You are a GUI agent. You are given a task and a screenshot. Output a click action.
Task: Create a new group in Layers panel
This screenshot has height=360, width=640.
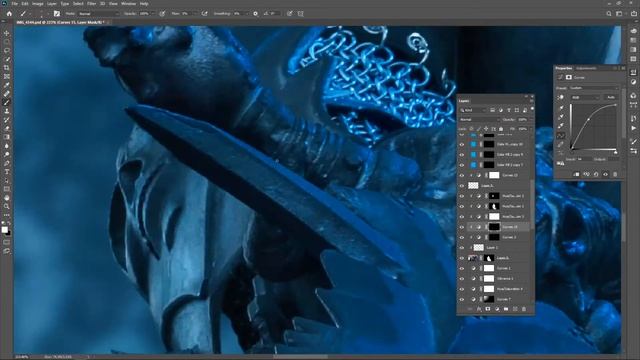tap(506, 309)
